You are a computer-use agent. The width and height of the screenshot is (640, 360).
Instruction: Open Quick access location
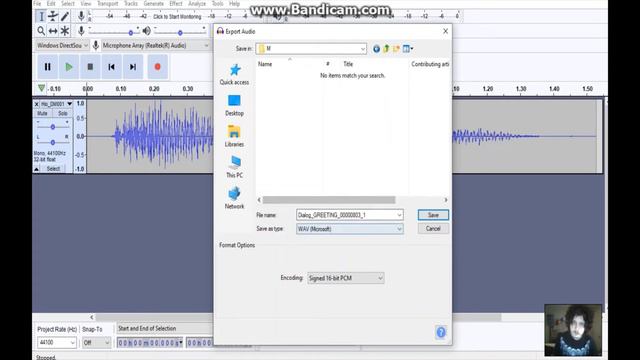pos(234,75)
